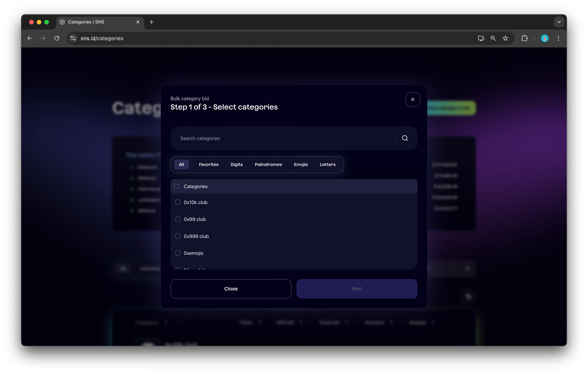View site information icon beside URL
The width and height of the screenshot is (588, 374).
coord(73,38)
